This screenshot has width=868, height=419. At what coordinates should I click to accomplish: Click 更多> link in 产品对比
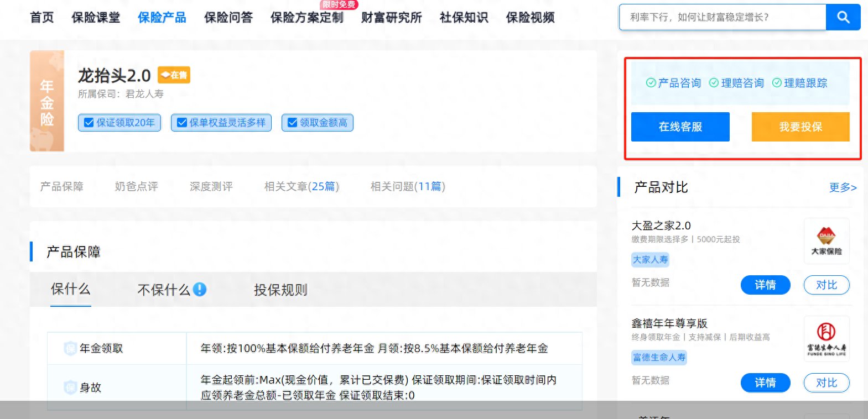point(843,187)
